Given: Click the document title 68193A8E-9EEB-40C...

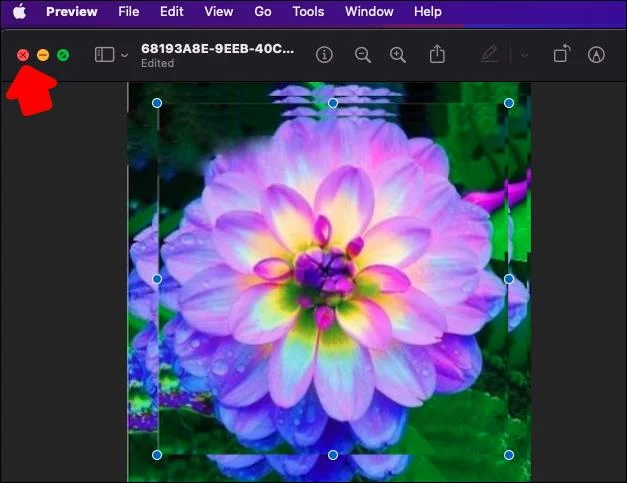Looking at the screenshot, I should (216, 48).
